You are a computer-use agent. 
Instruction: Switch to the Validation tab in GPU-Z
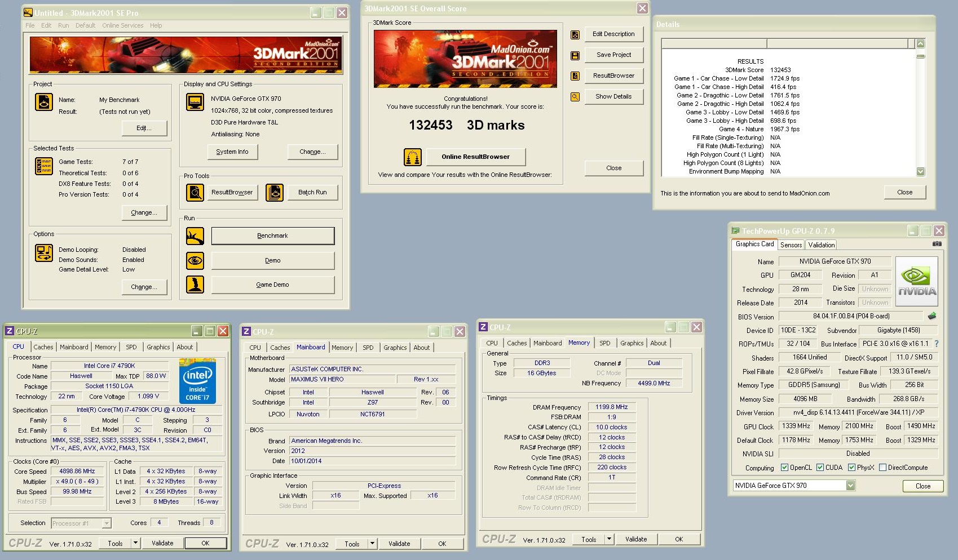click(821, 245)
